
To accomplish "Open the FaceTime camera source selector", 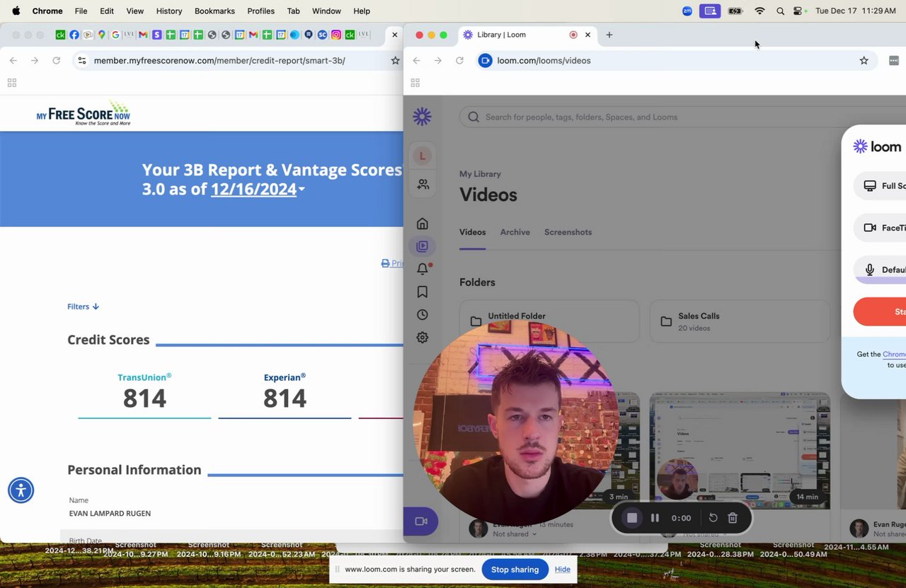I will coord(880,228).
